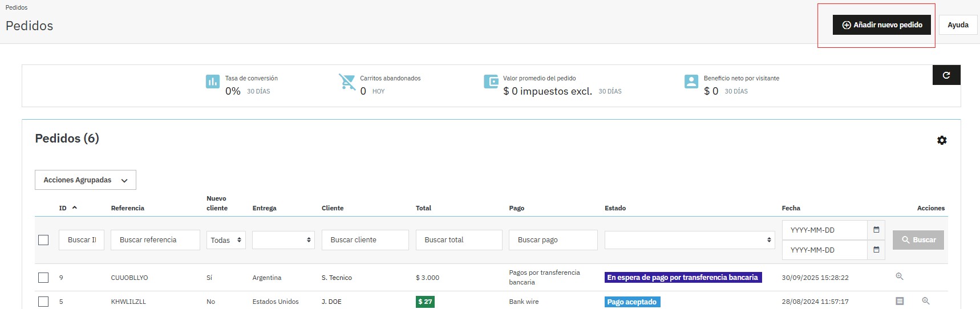Open the Estado filter dropdown
The height and width of the screenshot is (309, 980).
(689, 240)
